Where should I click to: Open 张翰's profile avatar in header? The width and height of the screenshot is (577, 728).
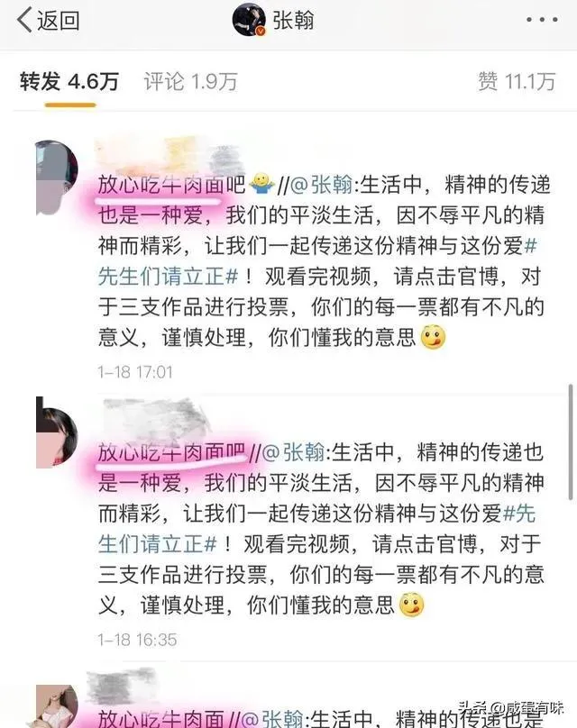[x=249, y=21]
